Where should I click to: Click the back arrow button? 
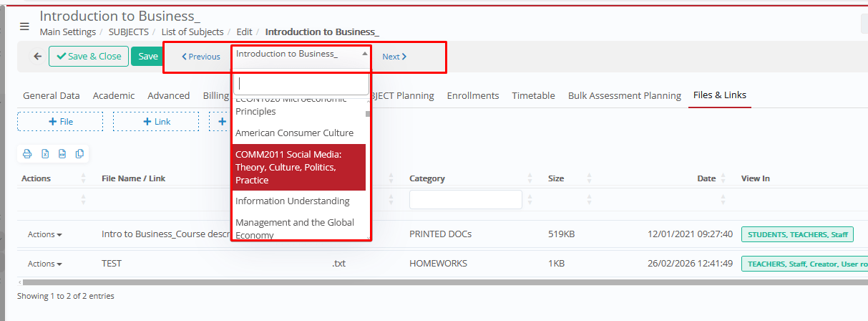(37, 57)
